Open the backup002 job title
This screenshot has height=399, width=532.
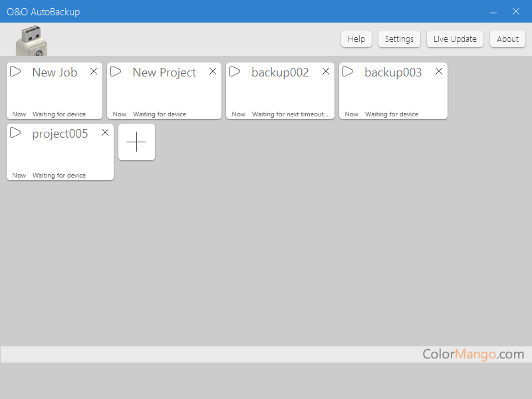pos(280,72)
